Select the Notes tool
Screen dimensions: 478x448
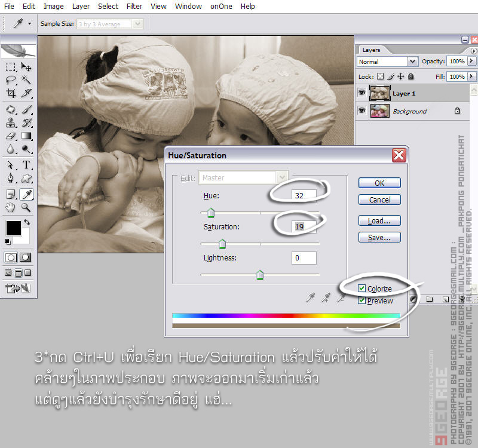(x=11, y=194)
